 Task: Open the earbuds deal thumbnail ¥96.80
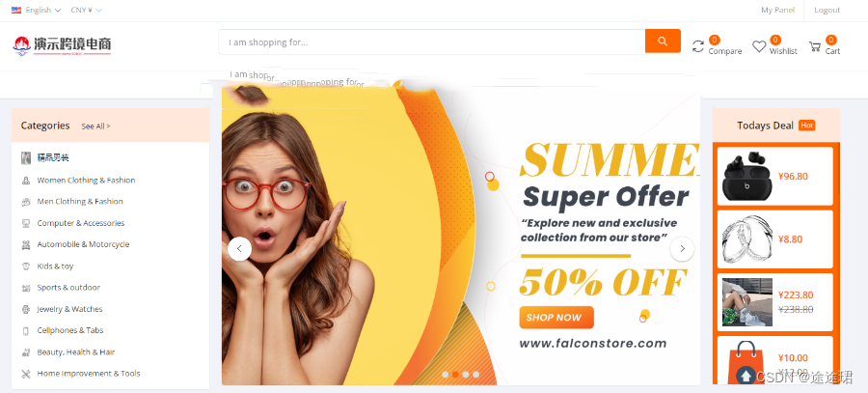747,177
